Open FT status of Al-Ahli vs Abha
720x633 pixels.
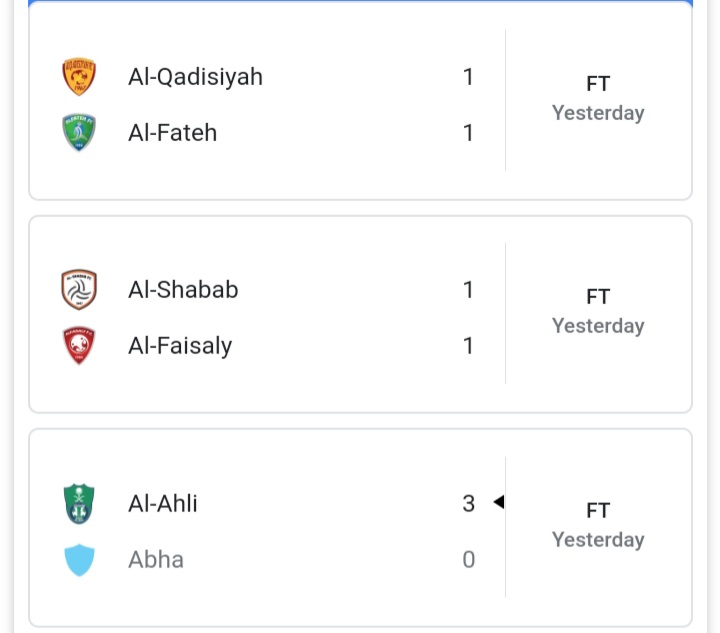598,510
